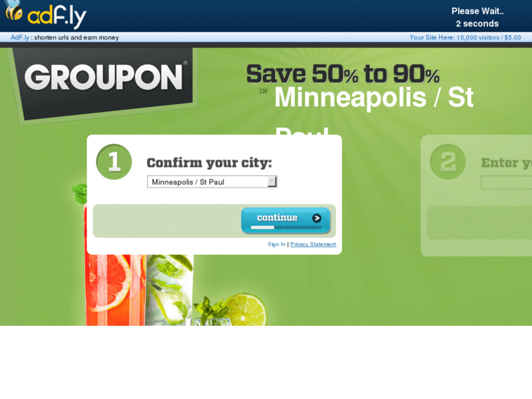The width and height of the screenshot is (532, 399).
Task: Click the lime slice image
Action: point(245,310)
